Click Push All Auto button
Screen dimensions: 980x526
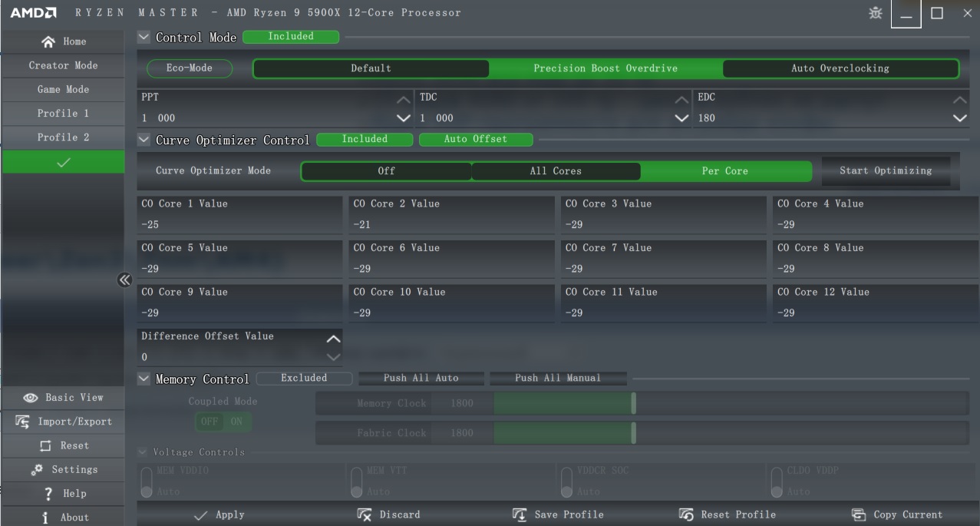(x=421, y=378)
